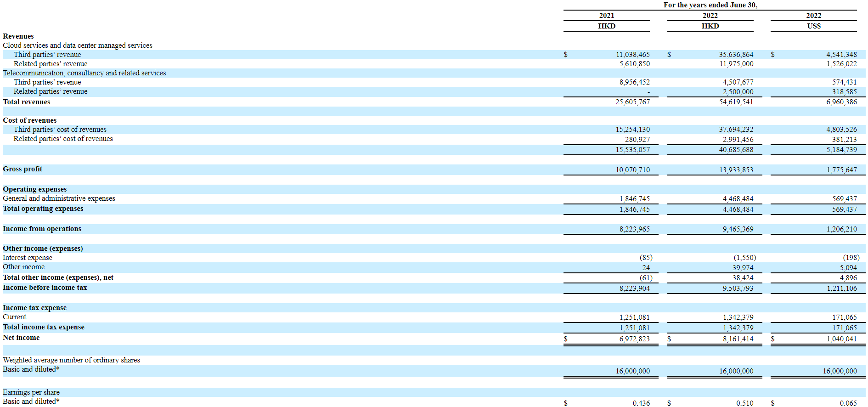Screen dimensions: 868x407
Task: Select the "Income before income tax" label
Action: point(45,288)
